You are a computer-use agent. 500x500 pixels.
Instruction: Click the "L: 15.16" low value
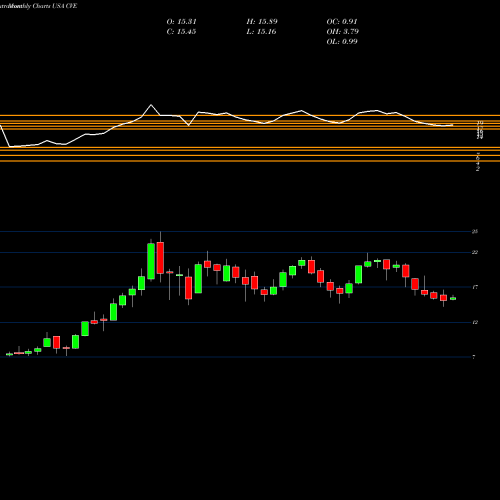262,32
